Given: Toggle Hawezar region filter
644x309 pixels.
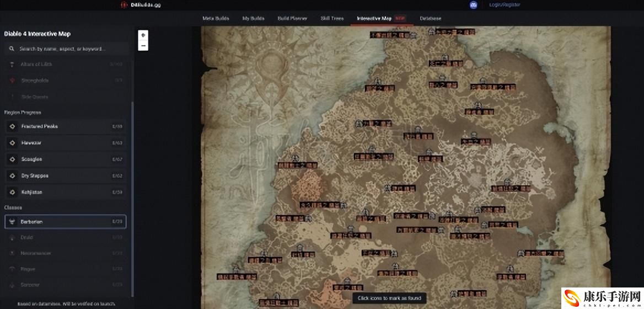Looking at the screenshot, I should click(x=65, y=143).
